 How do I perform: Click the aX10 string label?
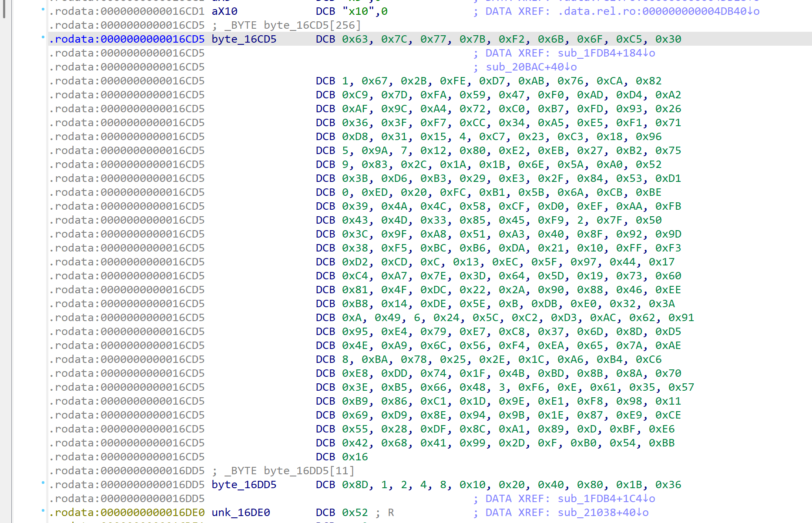[x=225, y=11]
